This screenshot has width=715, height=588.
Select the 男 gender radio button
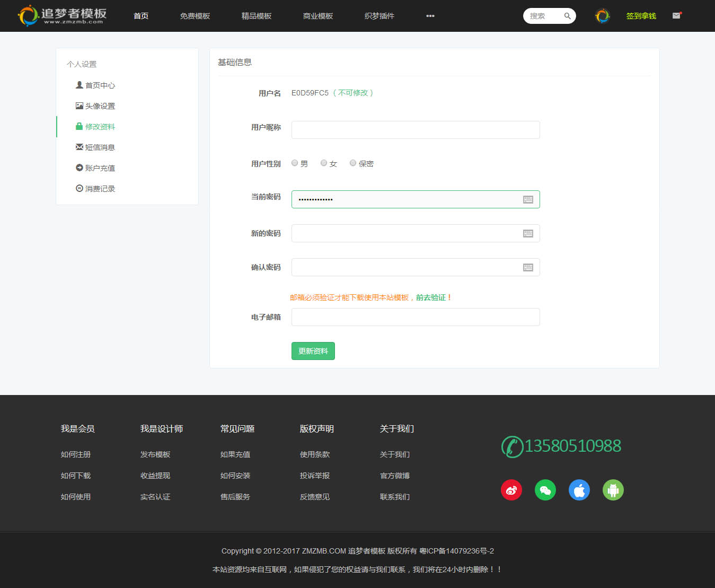[295, 163]
